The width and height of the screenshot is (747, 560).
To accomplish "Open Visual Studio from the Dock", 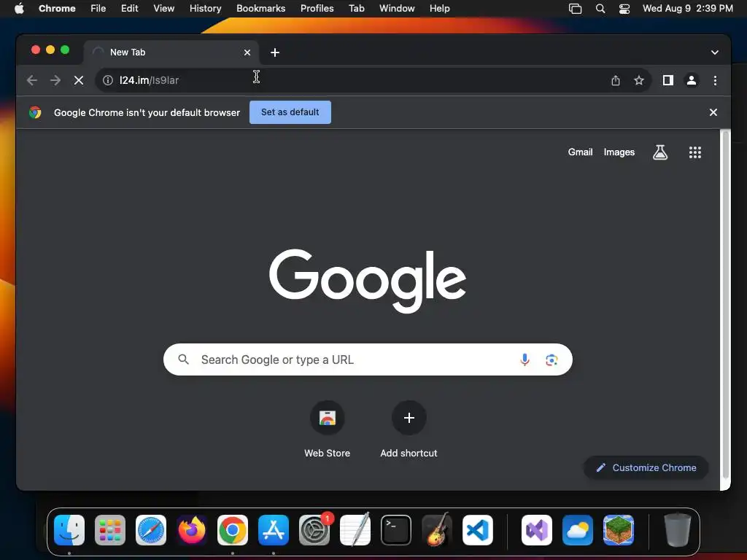I will pos(537,530).
